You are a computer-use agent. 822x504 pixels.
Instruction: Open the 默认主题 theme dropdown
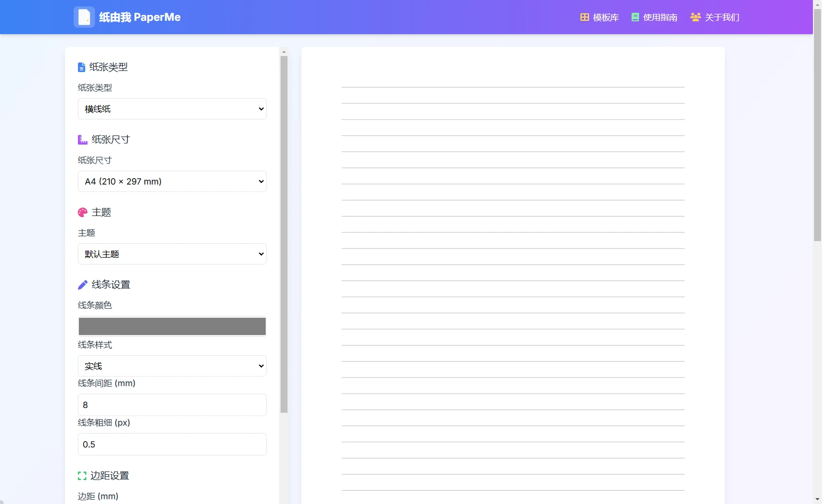tap(172, 254)
